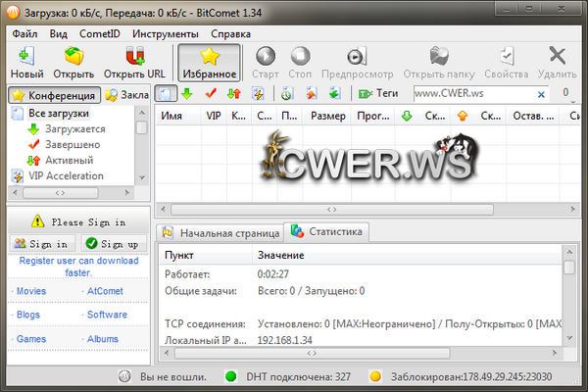Select the Активный tree item
The width and height of the screenshot is (588, 392).
pyautogui.click(x=69, y=160)
